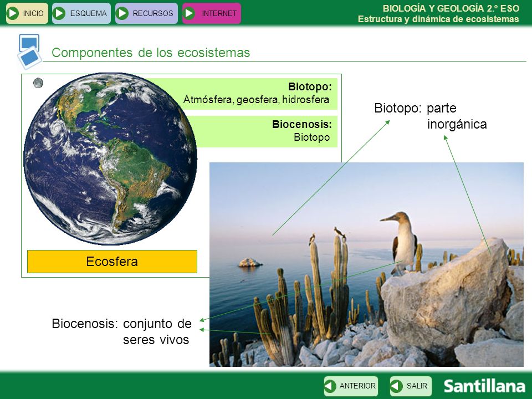Click the coastal cactus and bird photograph

(x=366, y=264)
